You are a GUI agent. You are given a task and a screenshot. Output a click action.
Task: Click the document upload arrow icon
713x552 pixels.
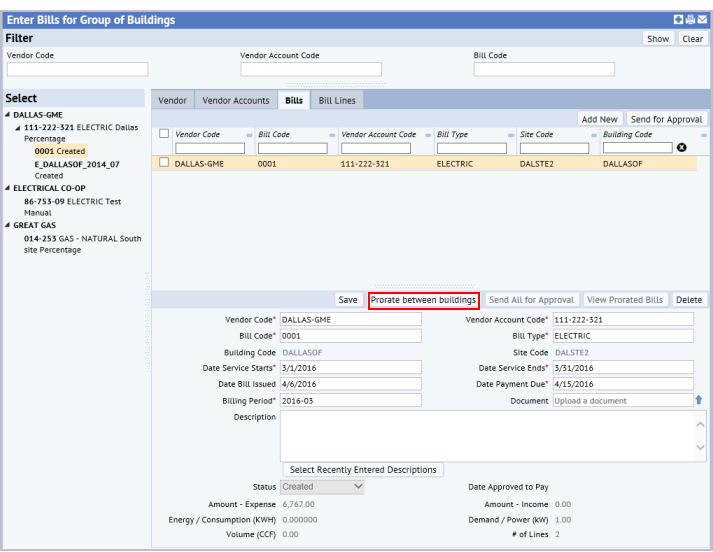(699, 401)
